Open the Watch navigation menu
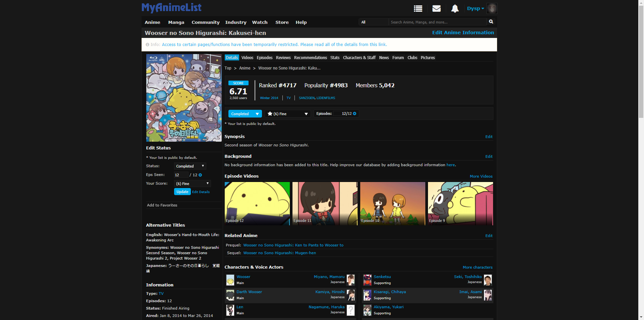644x320 pixels. [x=260, y=22]
